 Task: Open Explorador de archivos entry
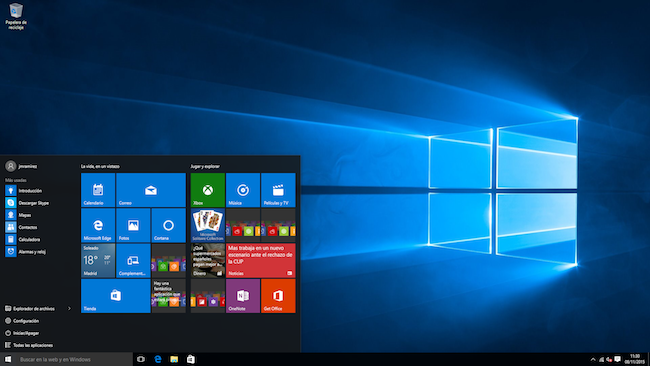click(30, 308)
